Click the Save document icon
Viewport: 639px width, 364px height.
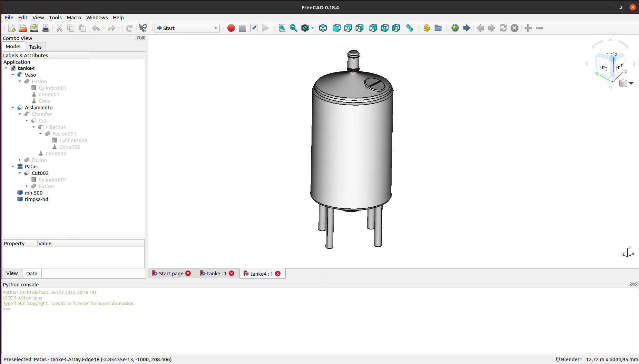(34, 28)
